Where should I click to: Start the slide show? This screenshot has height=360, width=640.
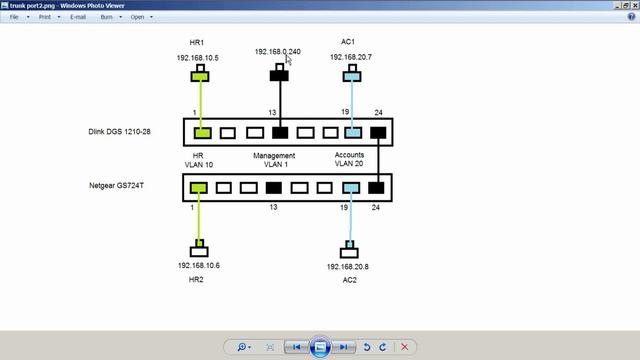[320, 347]
